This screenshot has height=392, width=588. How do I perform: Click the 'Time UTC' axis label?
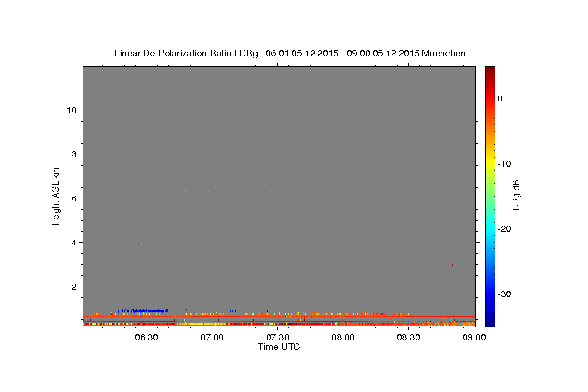[x=279, y=347]
